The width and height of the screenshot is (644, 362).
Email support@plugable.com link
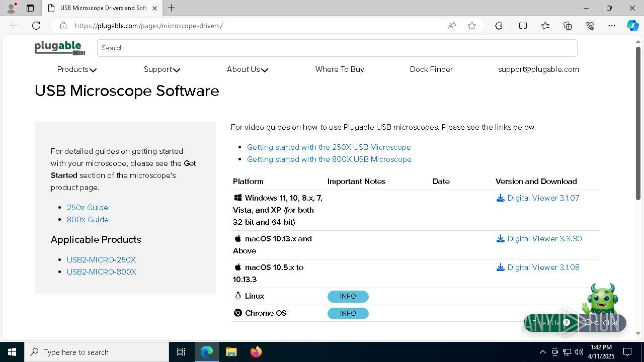pos(538,69)
